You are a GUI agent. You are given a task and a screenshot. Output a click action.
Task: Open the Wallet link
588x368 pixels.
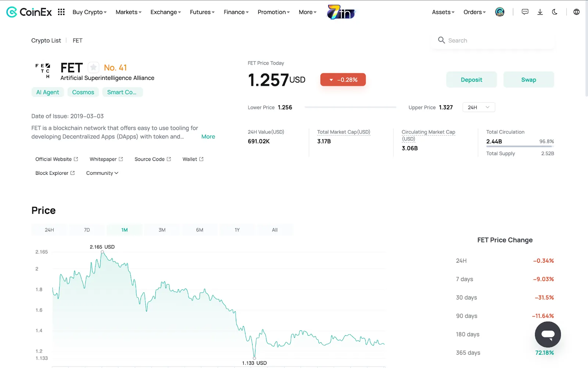[x=193, y=159]
